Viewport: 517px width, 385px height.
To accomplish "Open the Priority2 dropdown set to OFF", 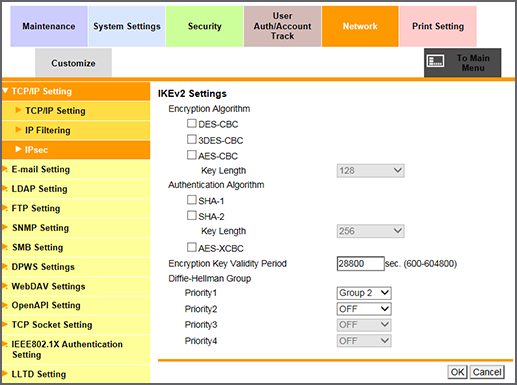I will (364, 309).
